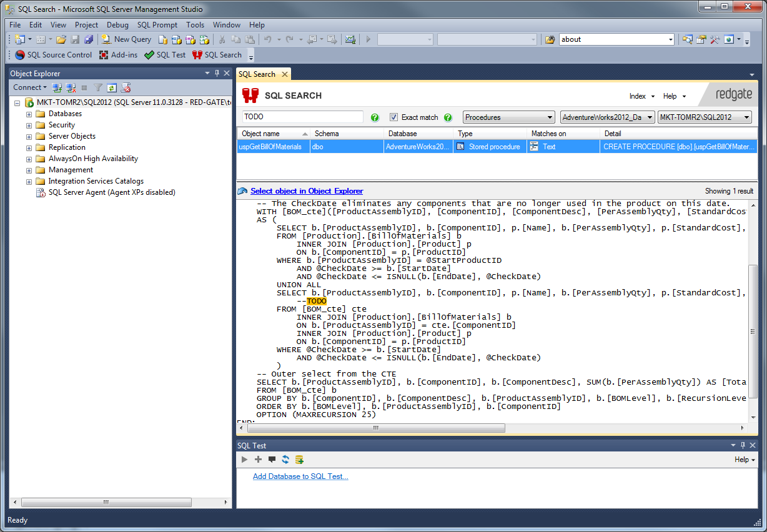The height and width of the screenshot is (532, 767).
Task: Select the uspGetBillOfMaterials result row
Action: point(497,147)
